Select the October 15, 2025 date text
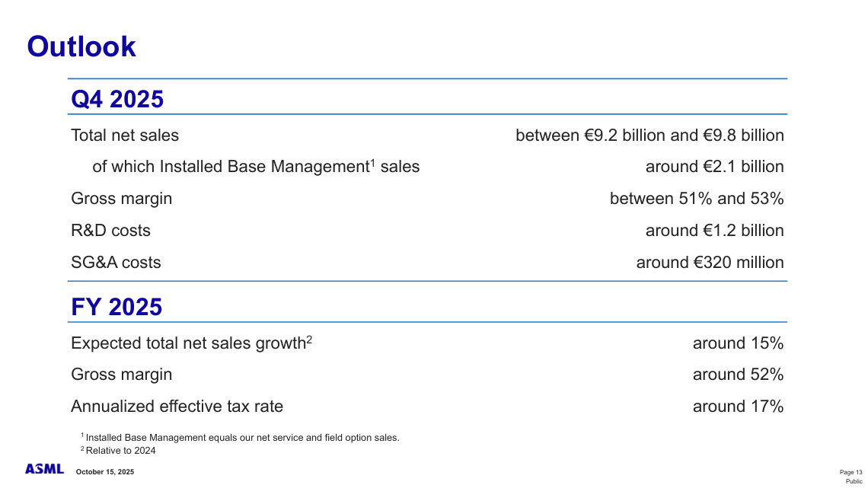The height and width of the screenshot is (488, 868). (104, 471)
